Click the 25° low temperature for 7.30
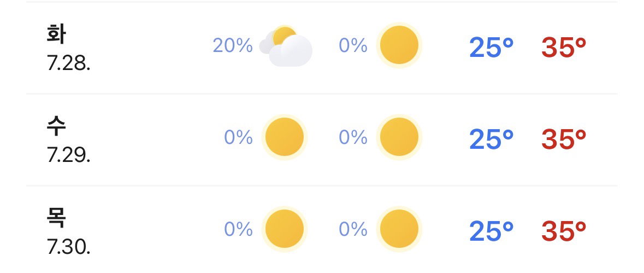Viewport: 644px width, 273px height. coord(491,231)
